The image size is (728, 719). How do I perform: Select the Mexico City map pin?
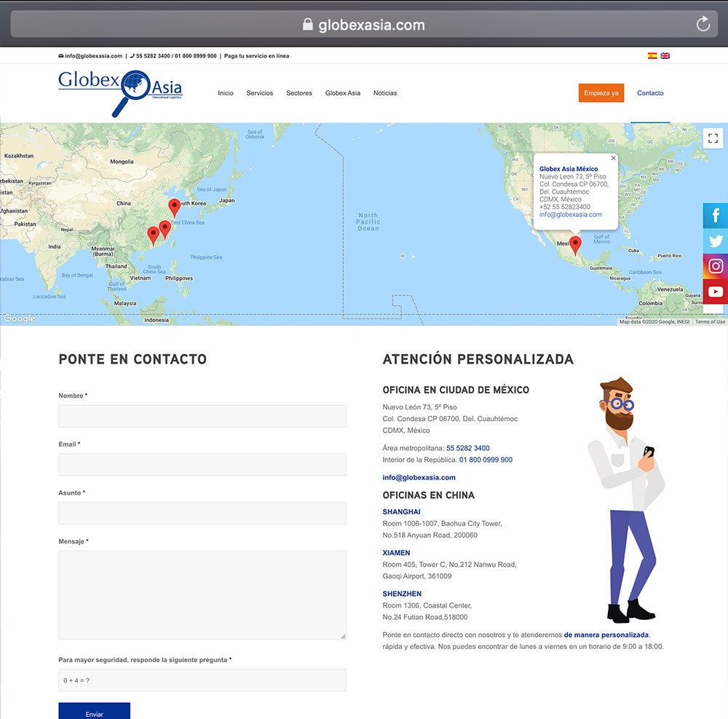click(575, 245)
